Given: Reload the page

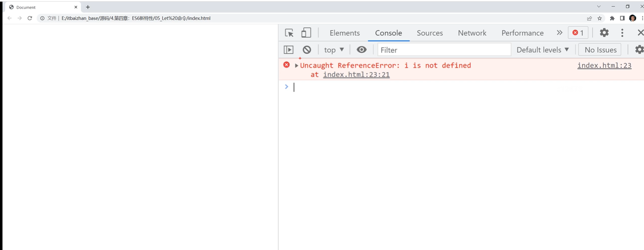Looking at the screenshot, I should (x=30, y=18).
